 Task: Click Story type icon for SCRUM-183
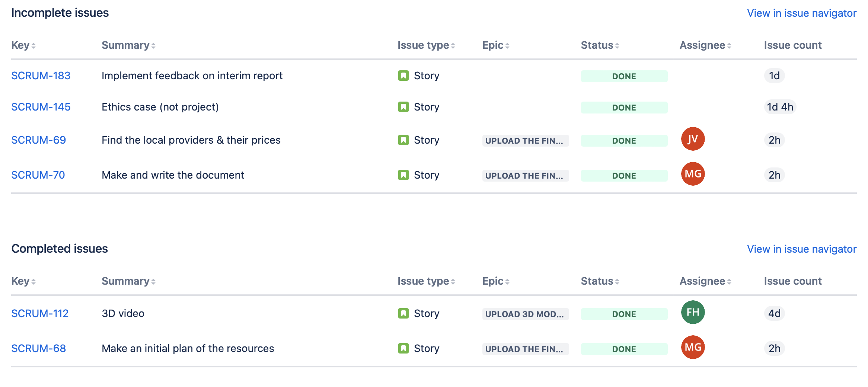pos(403,76)
